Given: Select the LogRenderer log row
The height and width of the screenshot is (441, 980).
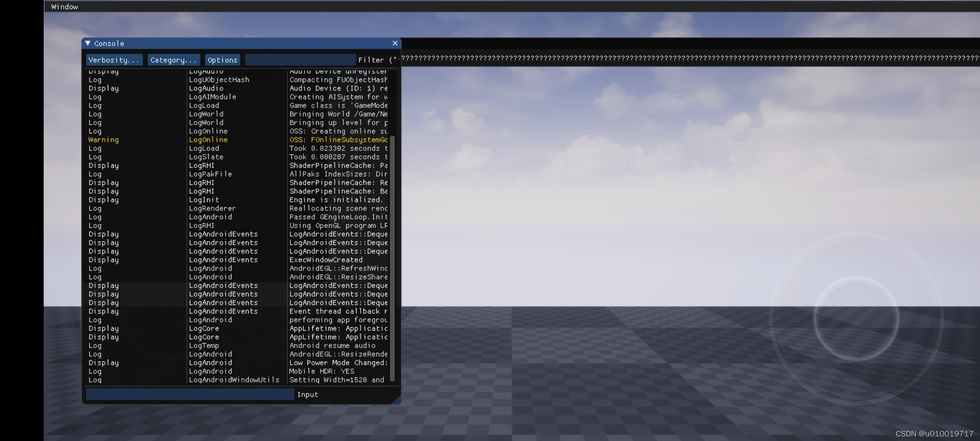Looking at the screenshot, I should (212, 208).
